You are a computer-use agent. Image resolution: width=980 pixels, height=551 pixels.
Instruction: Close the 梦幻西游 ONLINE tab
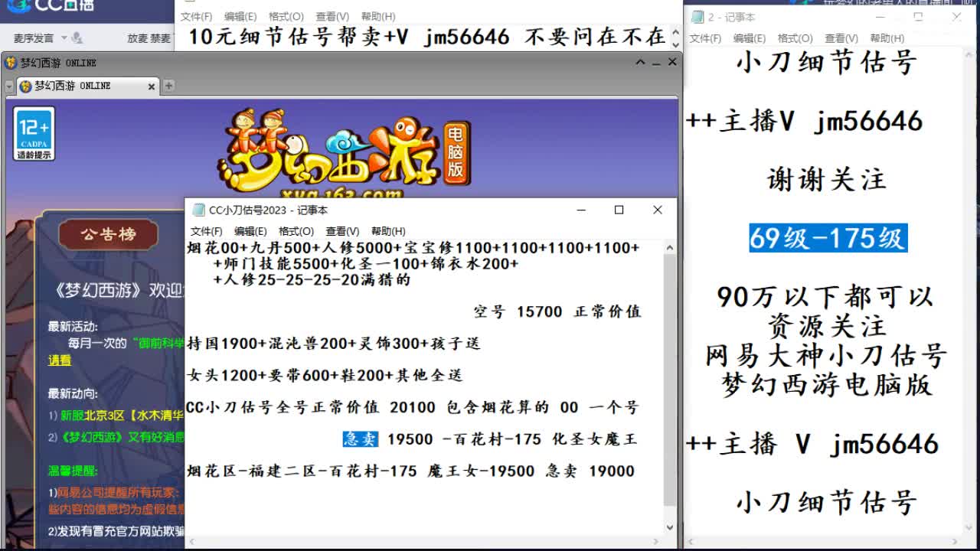151,86
